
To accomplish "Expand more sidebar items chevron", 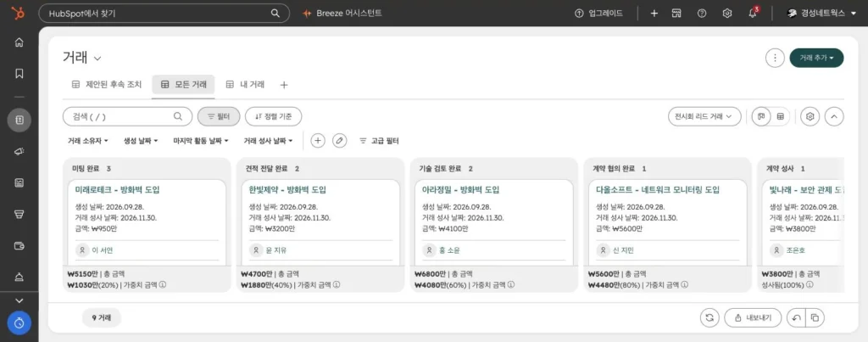I will tap(19, 300).
